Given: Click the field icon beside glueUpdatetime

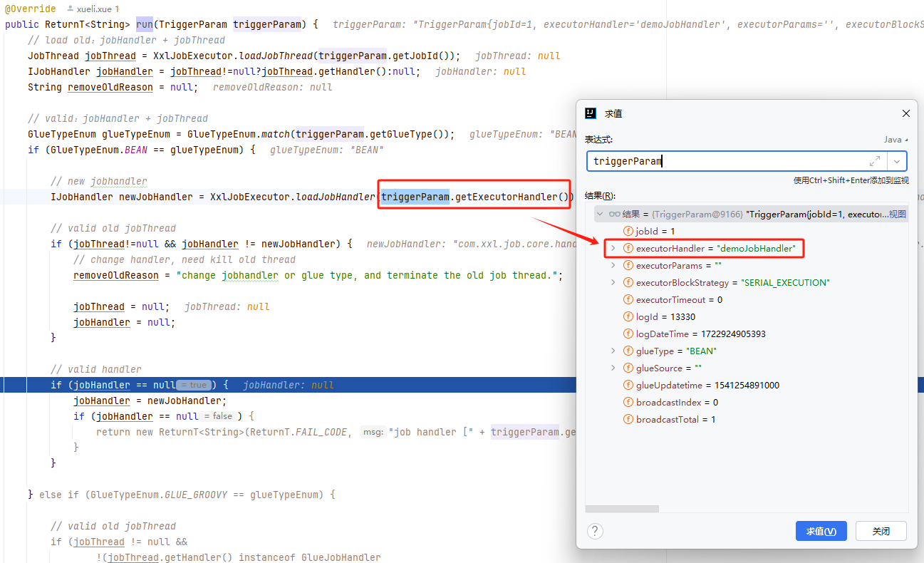Looking at the screenshot, I should coord(628,385).
